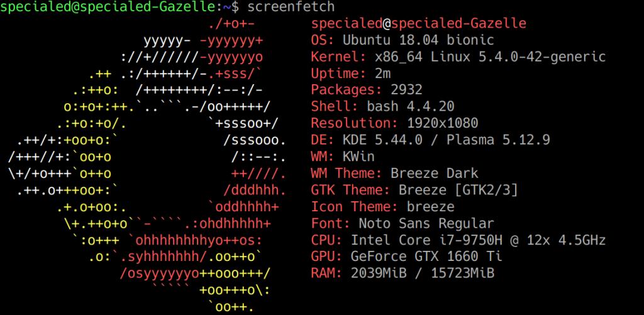Click the WM Theme Breeze Dark text
Viewport: 644px width, 315px height.
point(435,173)
